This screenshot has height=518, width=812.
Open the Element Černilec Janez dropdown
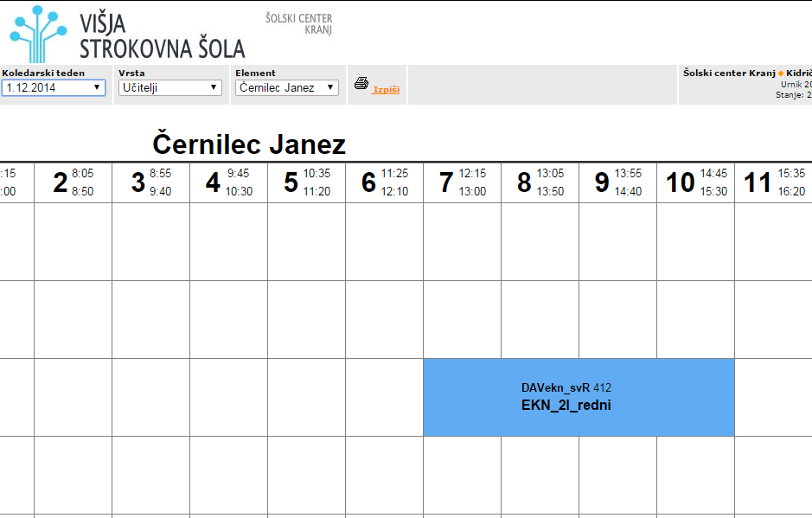pyautogui.click(x=287, y=87)
